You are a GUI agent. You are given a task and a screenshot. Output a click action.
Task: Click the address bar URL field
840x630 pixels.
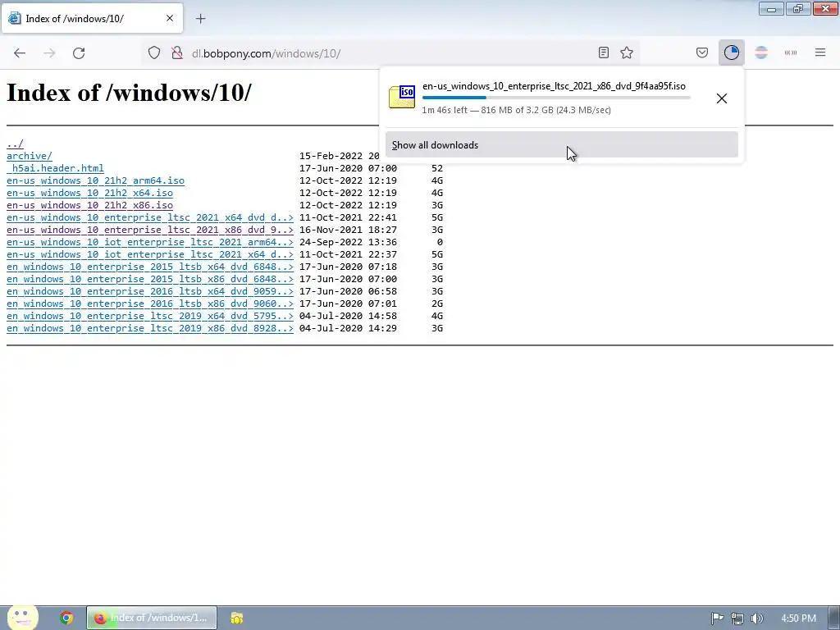click(x=391, y=53)
